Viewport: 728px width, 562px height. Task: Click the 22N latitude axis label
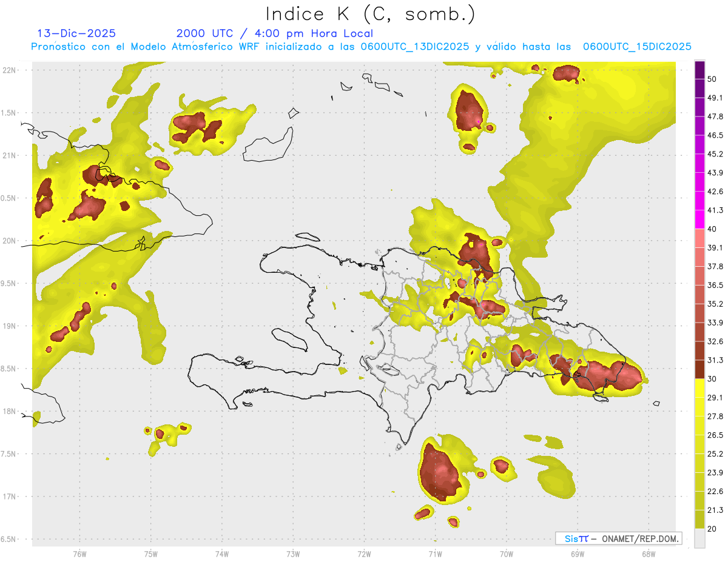10,70
